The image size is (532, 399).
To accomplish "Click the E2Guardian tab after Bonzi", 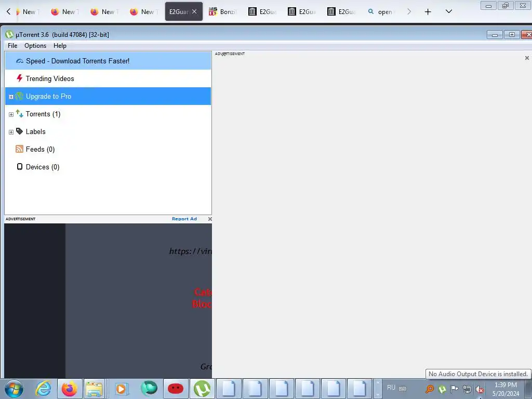I will (x=262, y=11).
